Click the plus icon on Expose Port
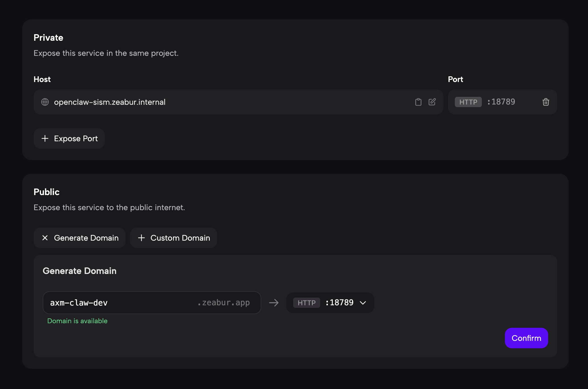This screenshot has width=588, height=389. (45, 138)
